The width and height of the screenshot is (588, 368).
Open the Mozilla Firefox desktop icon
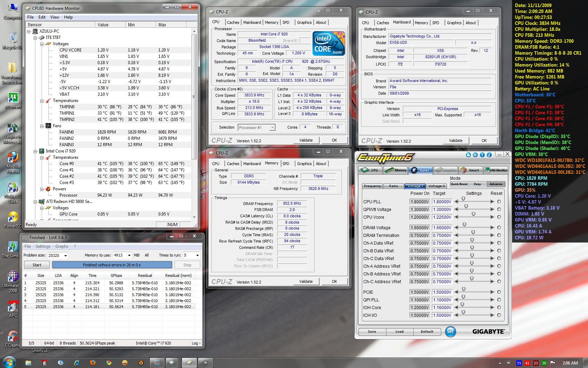pos(13,163)
